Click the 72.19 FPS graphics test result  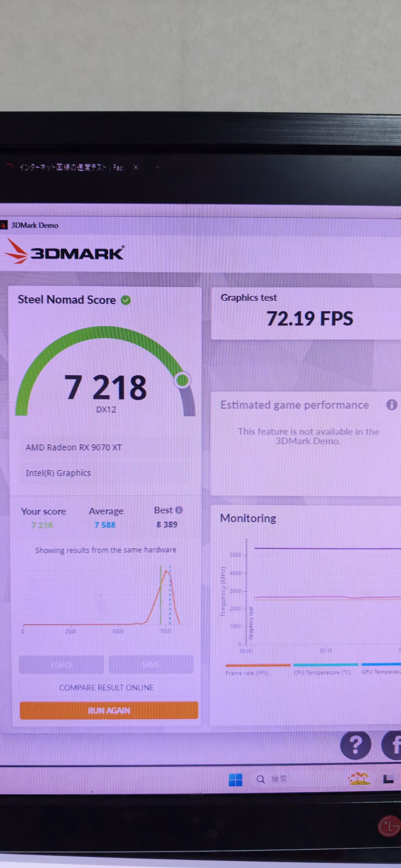coord(310,319)
